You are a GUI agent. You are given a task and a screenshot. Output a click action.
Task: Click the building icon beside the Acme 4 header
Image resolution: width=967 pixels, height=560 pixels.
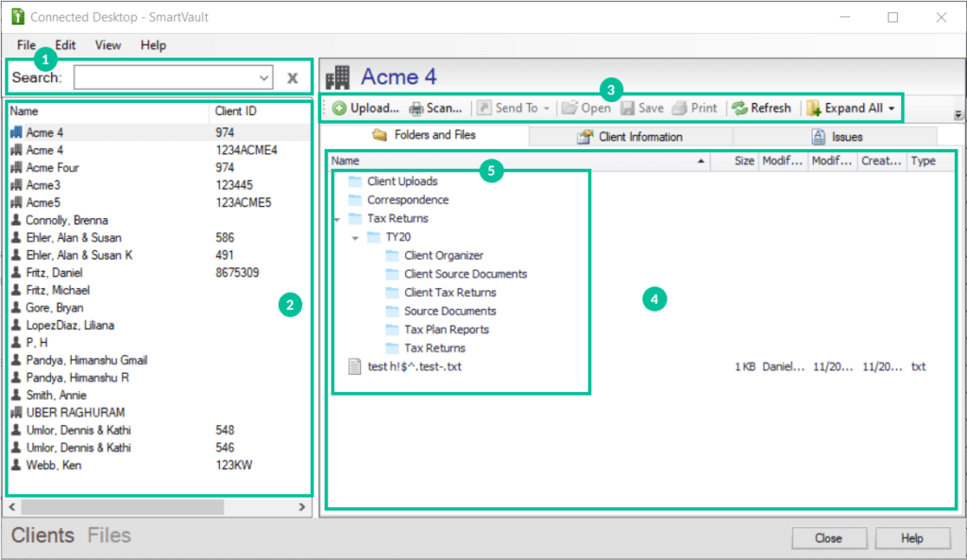[337, 76]
